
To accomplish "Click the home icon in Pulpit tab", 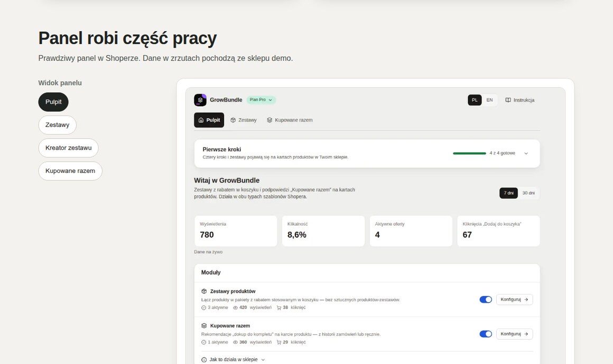I will click(x=201, y=120).
